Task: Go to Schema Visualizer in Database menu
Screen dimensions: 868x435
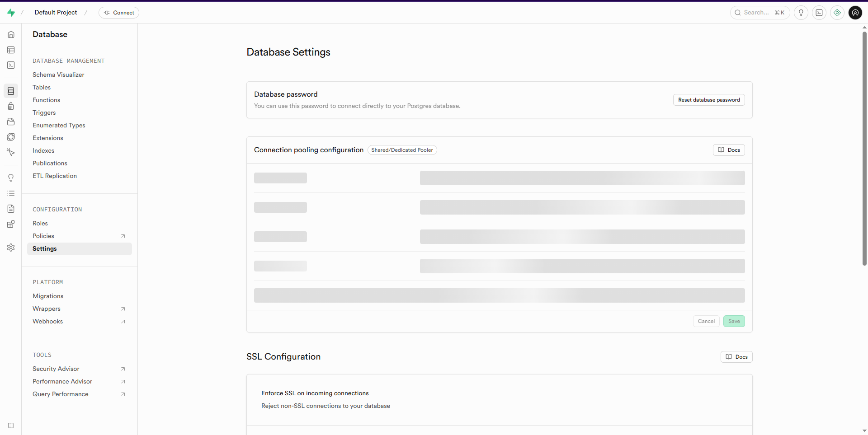Action: click(x=58, y=75)
